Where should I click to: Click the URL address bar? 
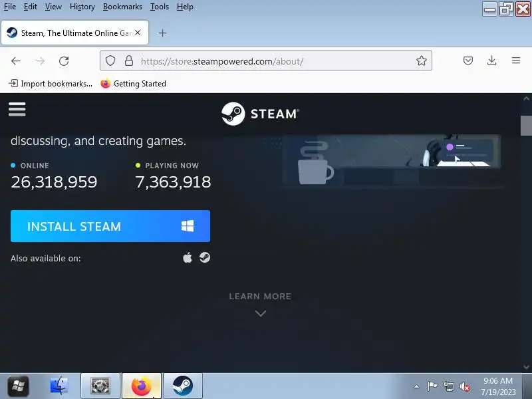(265, 61)
